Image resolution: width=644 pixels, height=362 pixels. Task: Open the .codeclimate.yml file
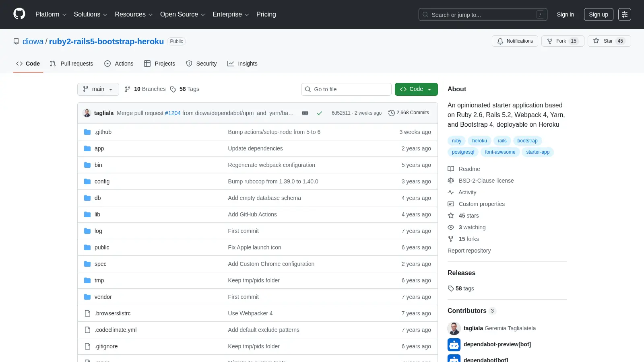pos(116,330)
